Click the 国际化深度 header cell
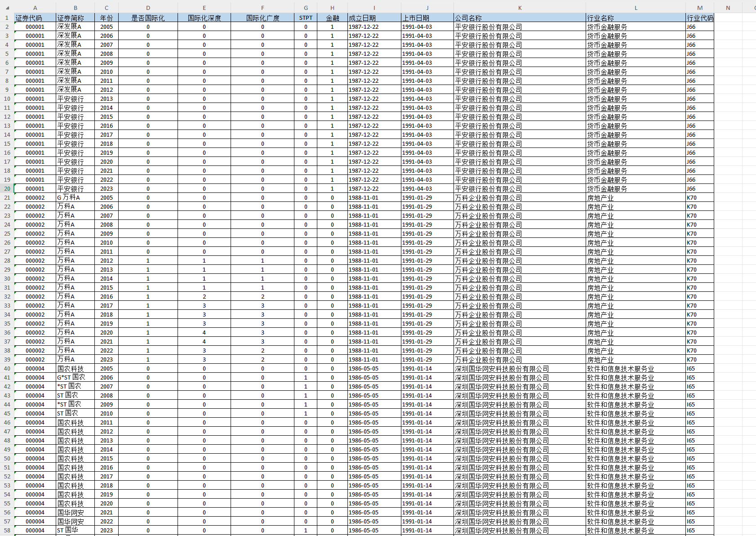The image size is (756, 536). 204,18
